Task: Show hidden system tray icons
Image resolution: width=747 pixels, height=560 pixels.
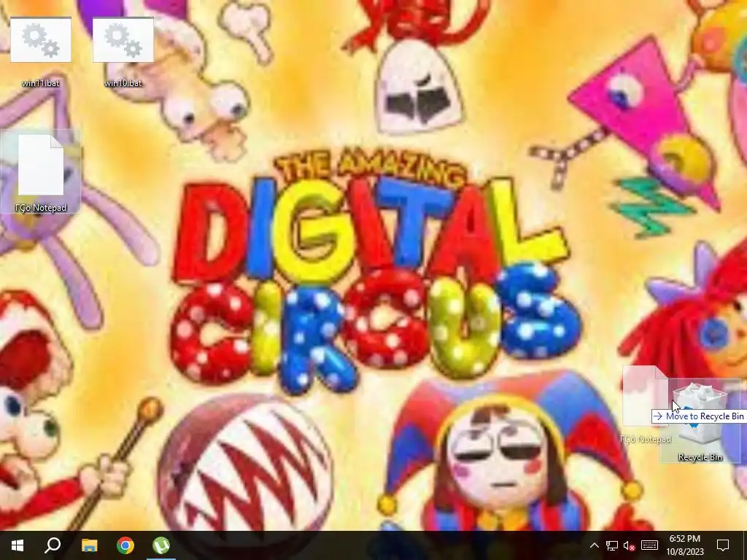Action: tap(594, 545)
